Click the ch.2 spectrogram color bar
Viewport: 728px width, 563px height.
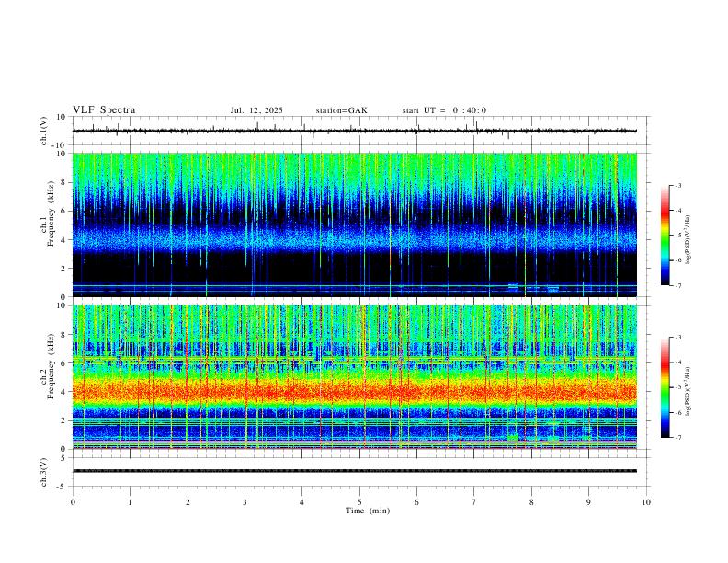pyautogui.click(x=665, y=387)
